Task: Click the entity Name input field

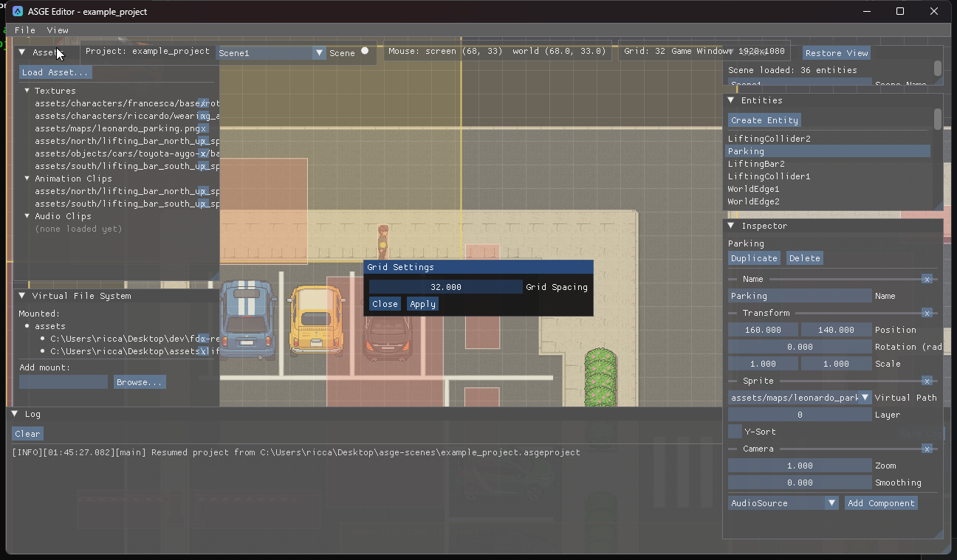Action: tap(800, 296)
